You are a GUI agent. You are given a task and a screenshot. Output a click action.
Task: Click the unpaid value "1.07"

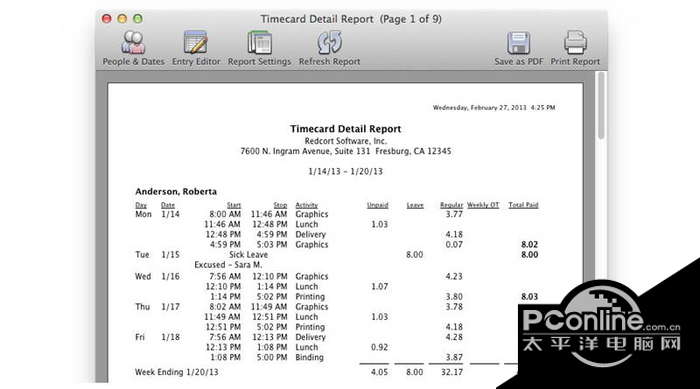379,286
